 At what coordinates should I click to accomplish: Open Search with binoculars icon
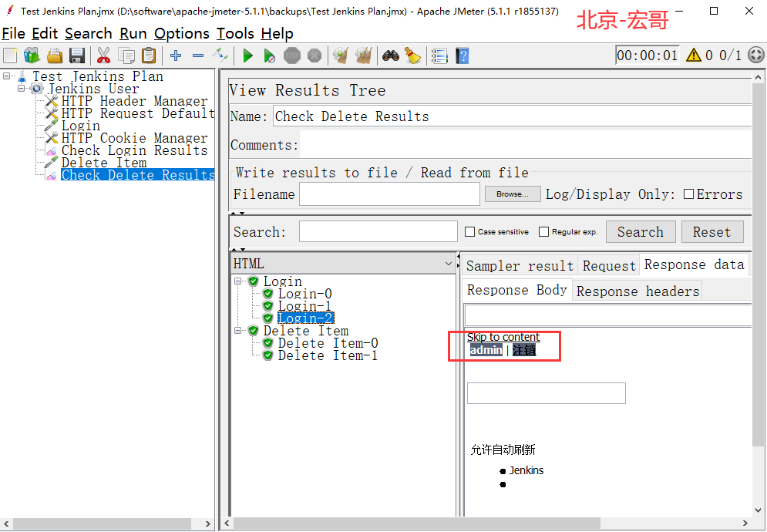point(390,56)
